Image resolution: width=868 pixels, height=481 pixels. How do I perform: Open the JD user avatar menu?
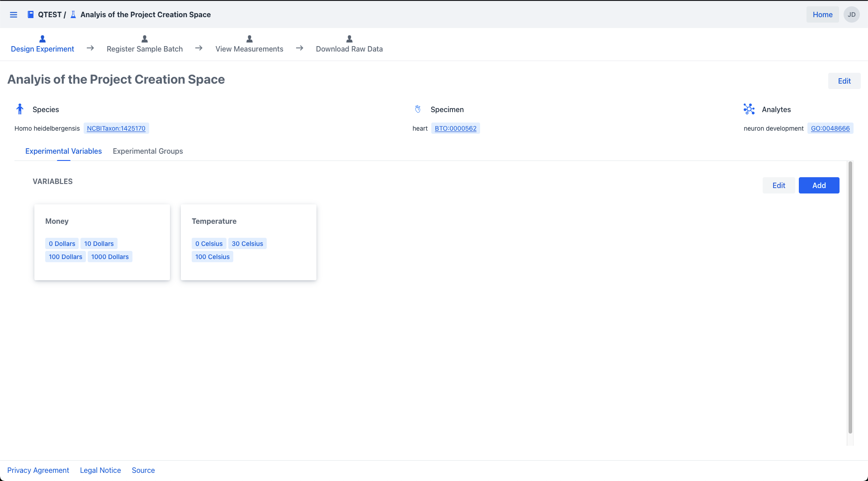[x=851, y=14]
